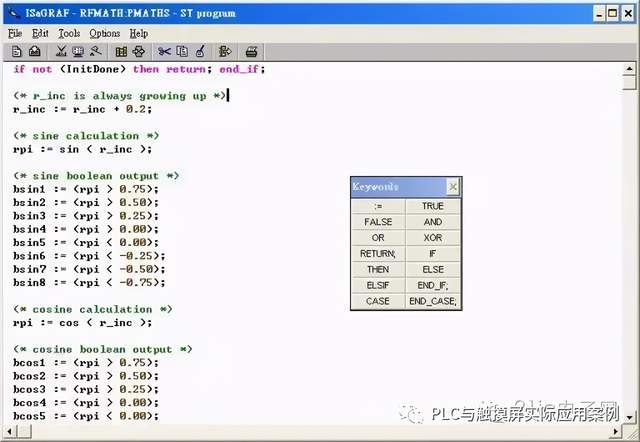The width and height of the screenshot is (640, 442).
Task: Insert the ELSIF keyword
Action: (x=378, y=285)
